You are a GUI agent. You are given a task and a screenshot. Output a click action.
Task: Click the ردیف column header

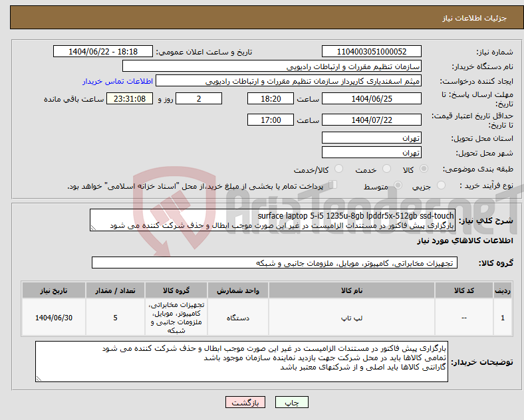pos(502,290)
